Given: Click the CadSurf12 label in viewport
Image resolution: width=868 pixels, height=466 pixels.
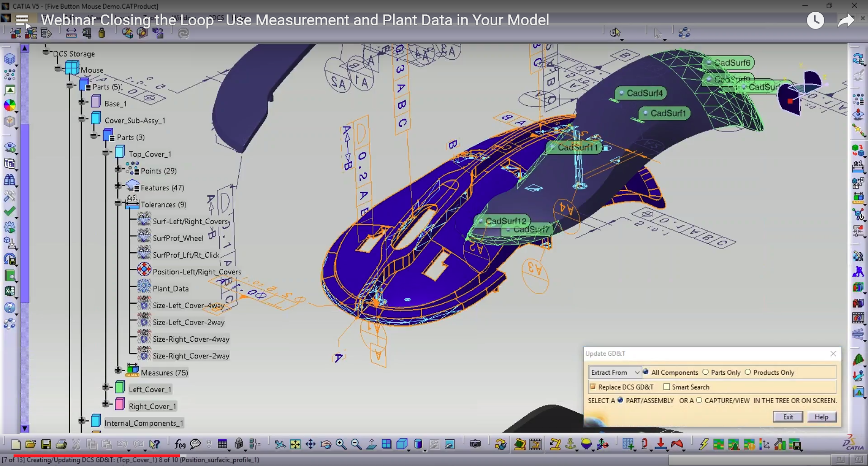Looking at the screenshot, I should [x=502, y=221].
